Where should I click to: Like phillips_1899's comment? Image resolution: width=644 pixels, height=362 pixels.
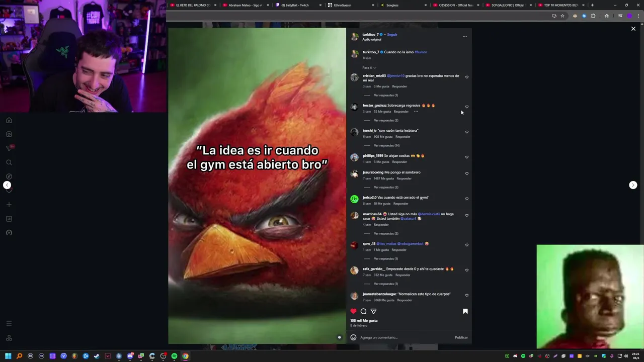pos(467,157)
